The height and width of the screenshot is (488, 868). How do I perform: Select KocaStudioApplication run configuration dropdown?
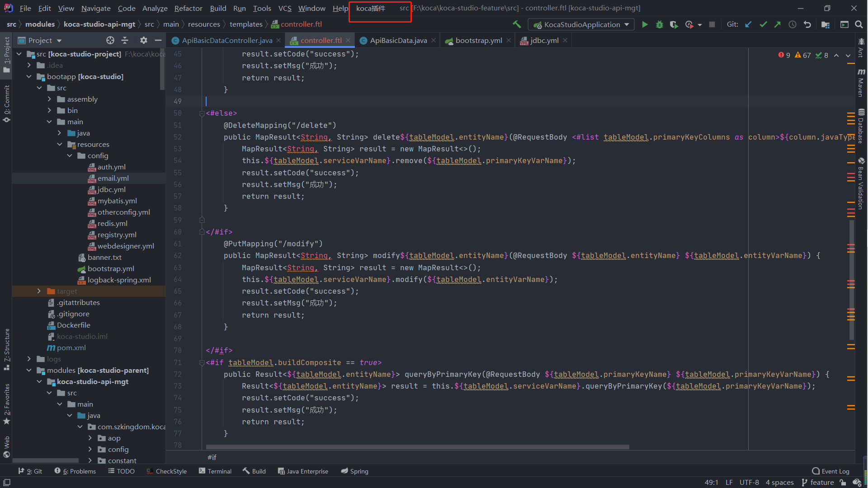pos(581,24)
